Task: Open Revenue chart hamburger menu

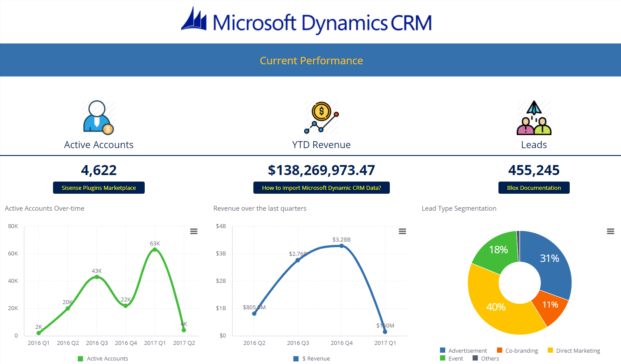Action: click(402, 232)
